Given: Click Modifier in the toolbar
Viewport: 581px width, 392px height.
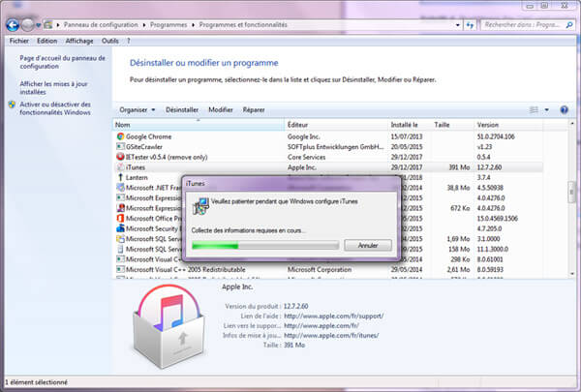Looking at the screenshot, I should (x=221, y=109).
